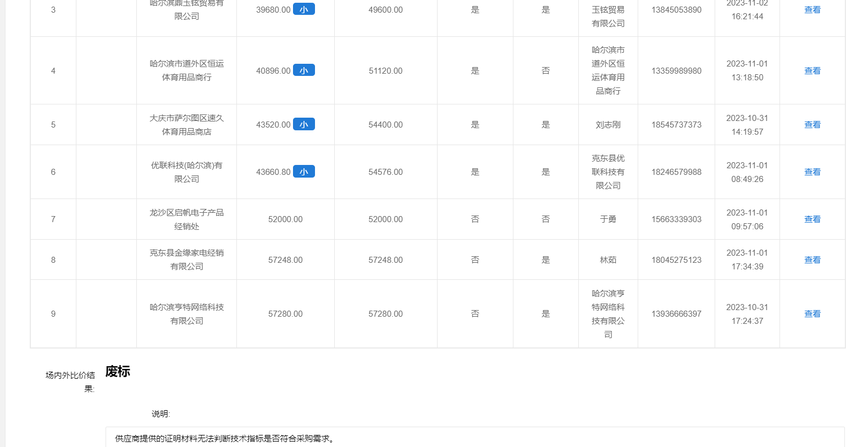This screenshot has height=447, width=868.
Task: Click 查看 for 优联科技(哈尔滨)有限公司
Action: [x=812, y=172]
